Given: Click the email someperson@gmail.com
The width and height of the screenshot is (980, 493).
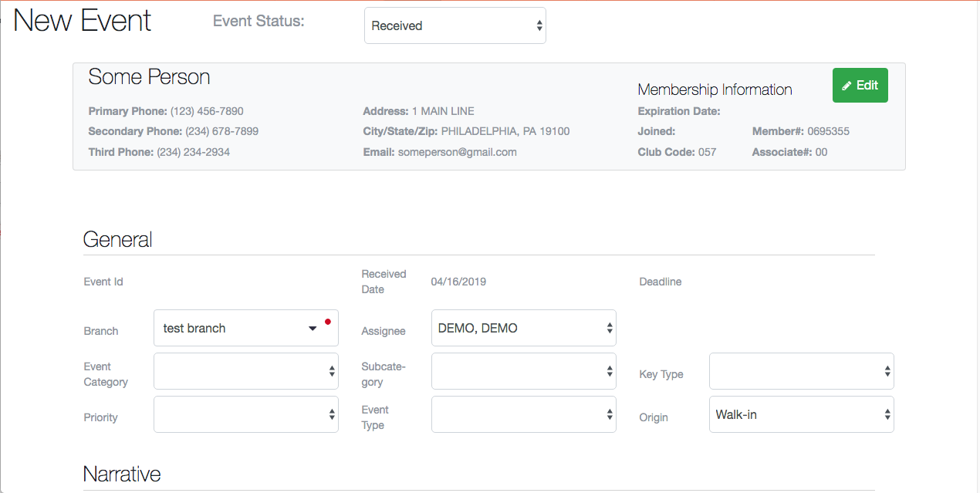Looking at the screenshot, I should point(457,152).
